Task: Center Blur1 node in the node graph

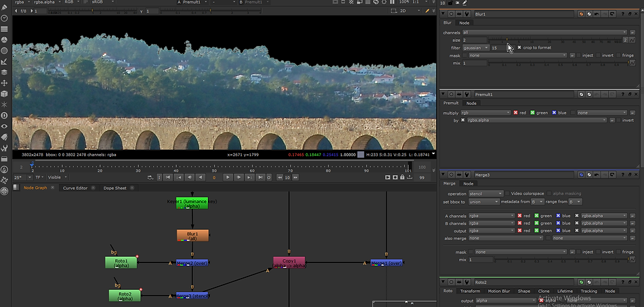Action: (451, 14)
